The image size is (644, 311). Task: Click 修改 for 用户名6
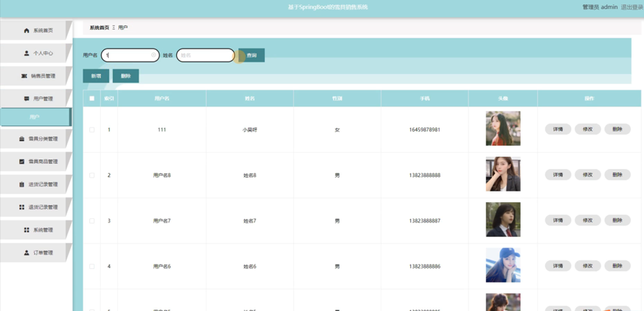[x=587, y=266]
